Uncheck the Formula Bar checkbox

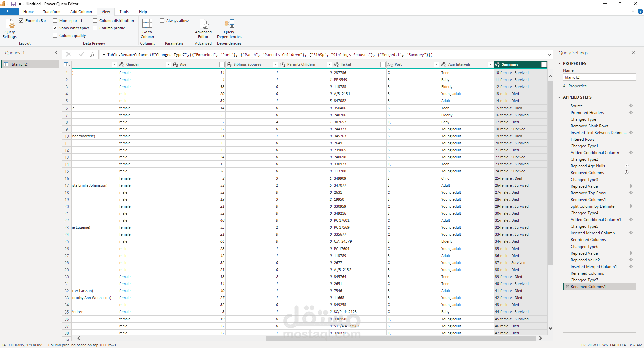click(x=21, y=21)
